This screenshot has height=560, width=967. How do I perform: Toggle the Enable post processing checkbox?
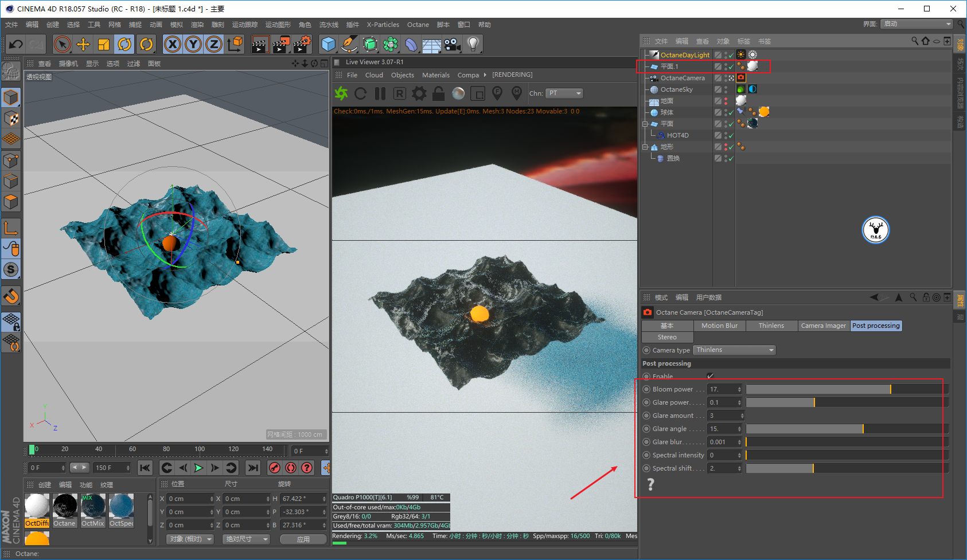[x=710, y=376]
